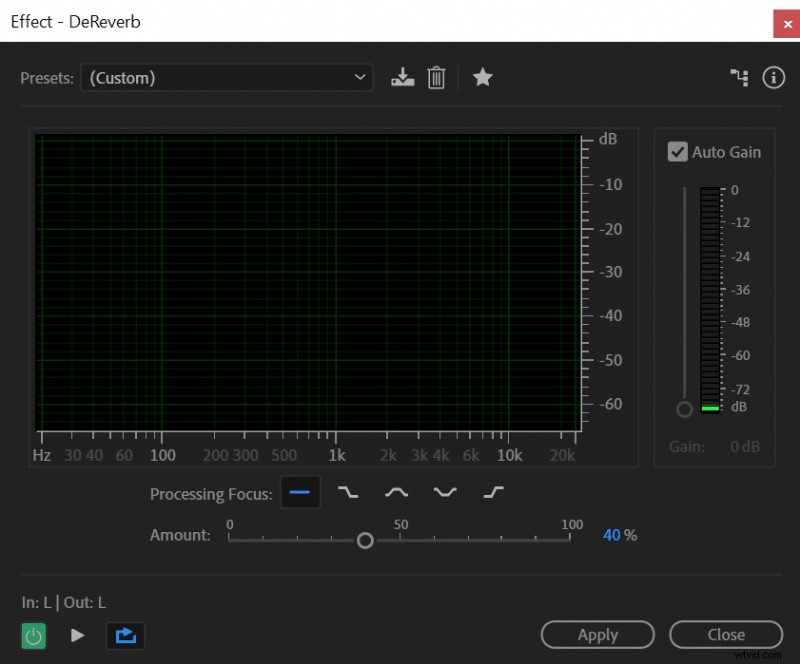Select the low-frequency Processing Focus

(348, 492)
